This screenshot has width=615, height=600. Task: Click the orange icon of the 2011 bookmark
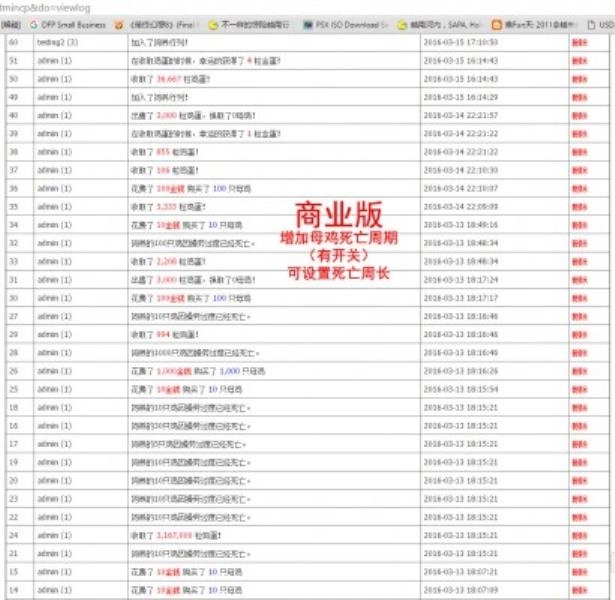pyautogui.click(x=497, y=25)
